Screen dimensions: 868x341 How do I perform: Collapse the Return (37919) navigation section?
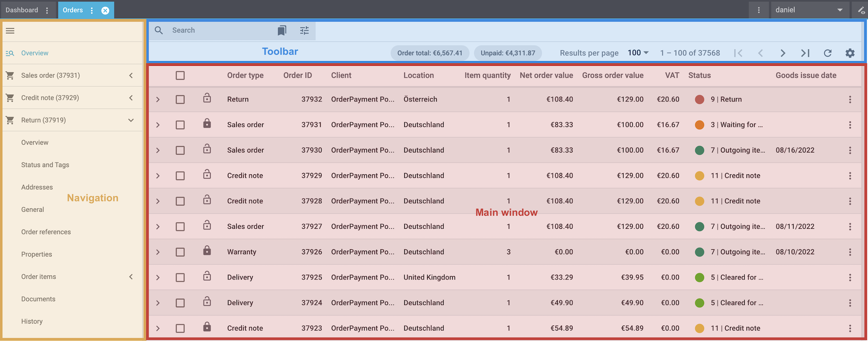point(131,120)
